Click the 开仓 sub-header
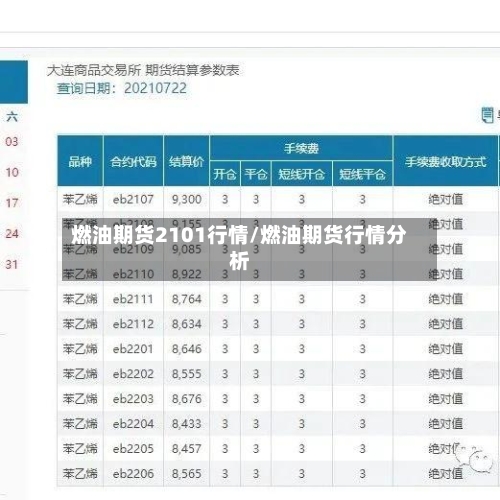 225,174
